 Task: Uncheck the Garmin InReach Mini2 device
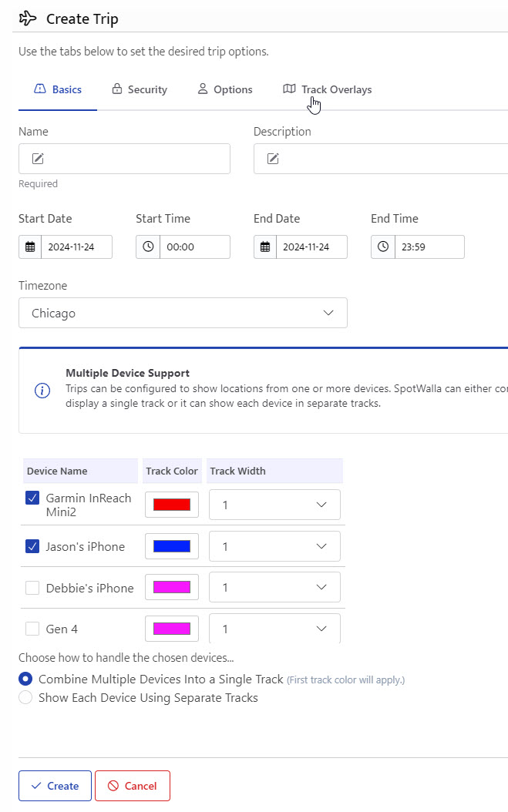[32, 498]
